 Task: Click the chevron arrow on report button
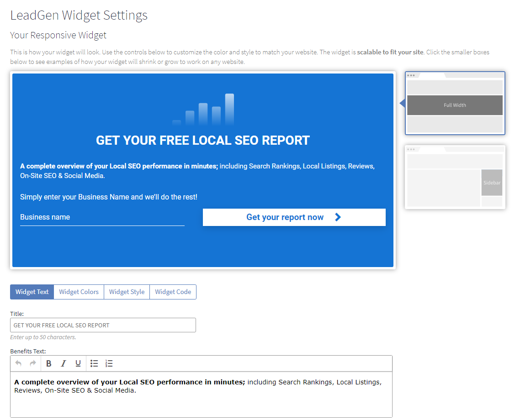pos(338,217)
